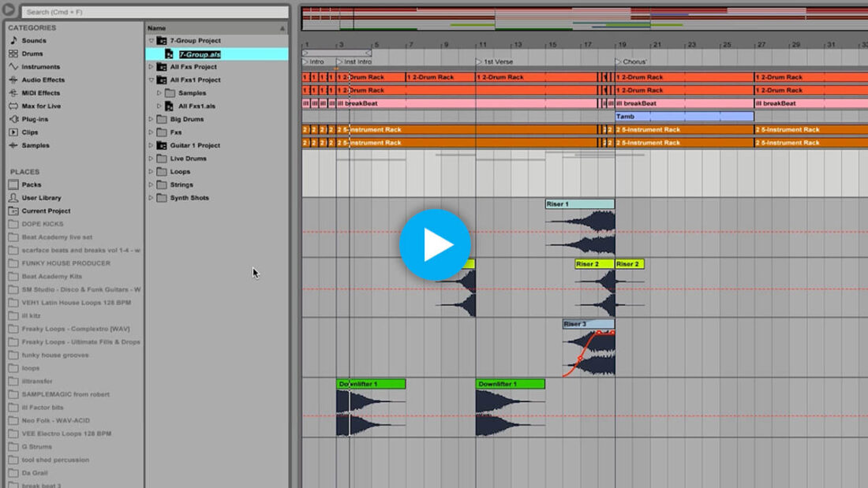The image size is (868, 488).
Task: Click the Packs place icon
Action: pos(13,184)
